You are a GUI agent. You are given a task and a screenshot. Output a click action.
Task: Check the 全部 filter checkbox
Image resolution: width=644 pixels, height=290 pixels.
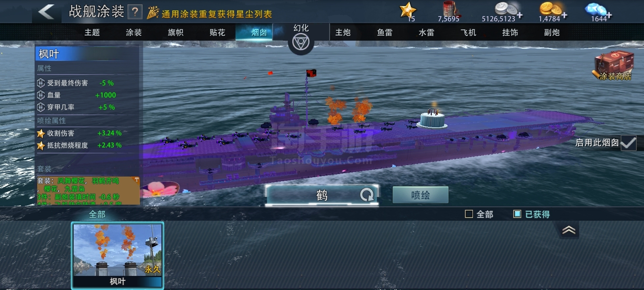point(469,214)
